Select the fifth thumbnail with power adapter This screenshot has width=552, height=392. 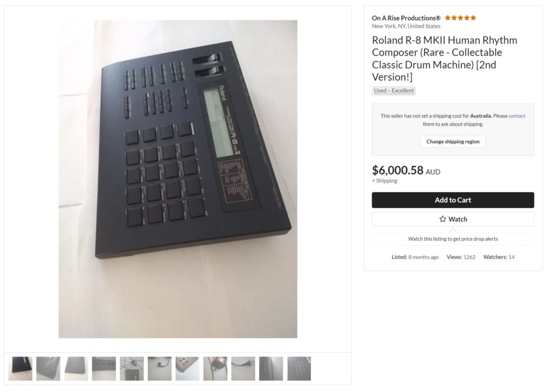tap(132, 368)
